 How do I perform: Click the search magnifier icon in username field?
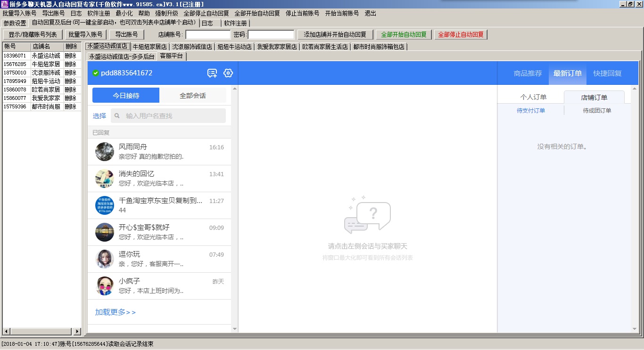(x=117, y=116)
